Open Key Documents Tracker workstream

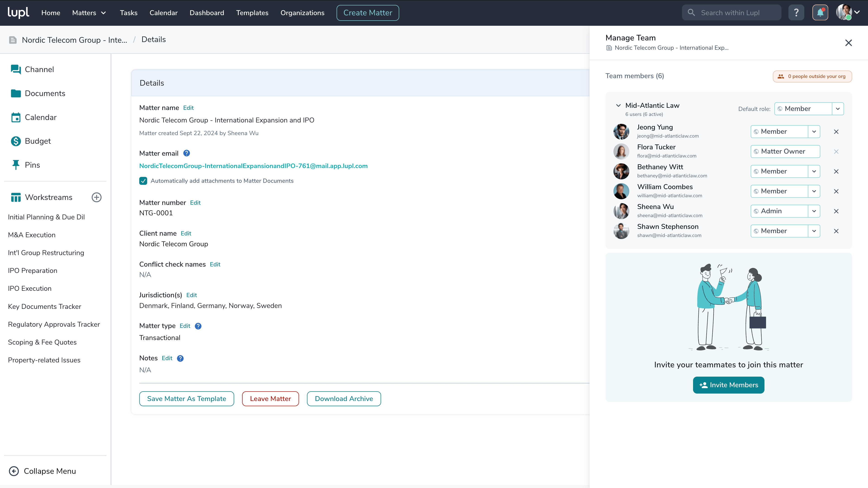pos(45,307)
